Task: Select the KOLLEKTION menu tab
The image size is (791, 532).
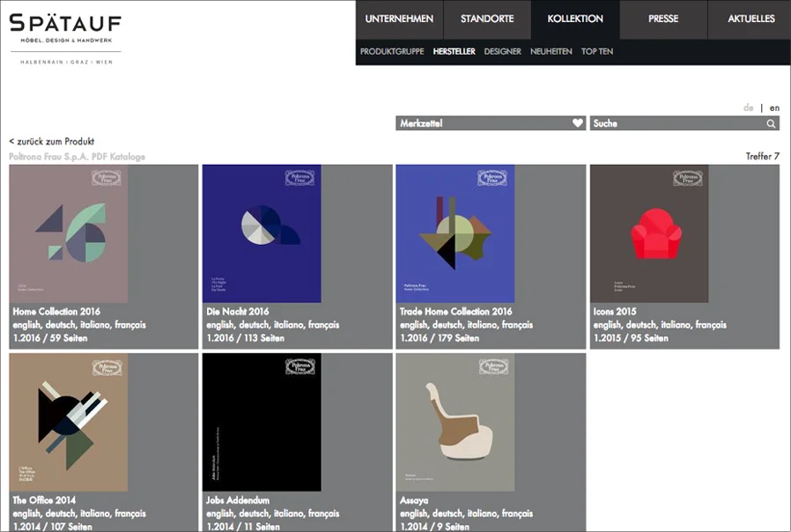Action: [575, 19]
